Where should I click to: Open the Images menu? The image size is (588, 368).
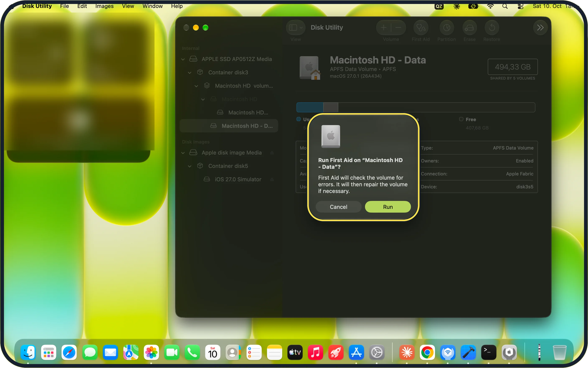104,6
